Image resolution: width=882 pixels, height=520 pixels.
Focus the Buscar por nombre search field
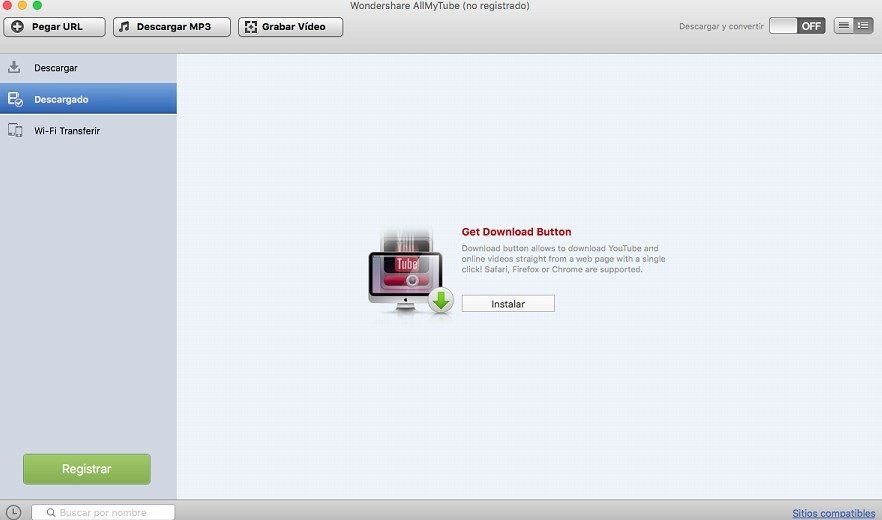point(103,512)
